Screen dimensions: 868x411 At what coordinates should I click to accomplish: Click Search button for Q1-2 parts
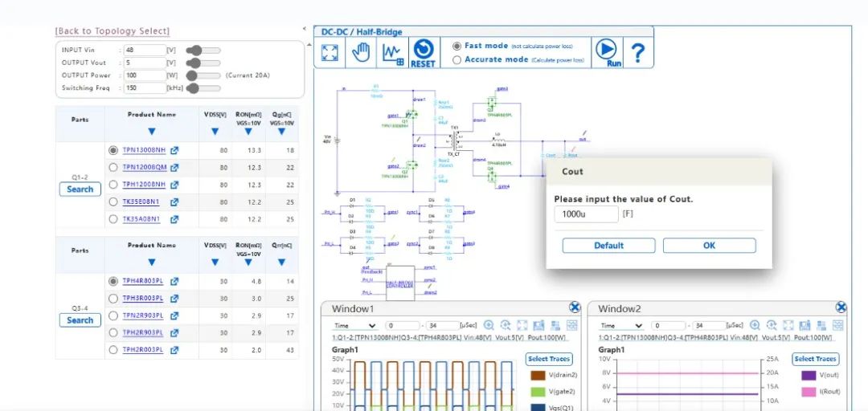coord(80,189)
